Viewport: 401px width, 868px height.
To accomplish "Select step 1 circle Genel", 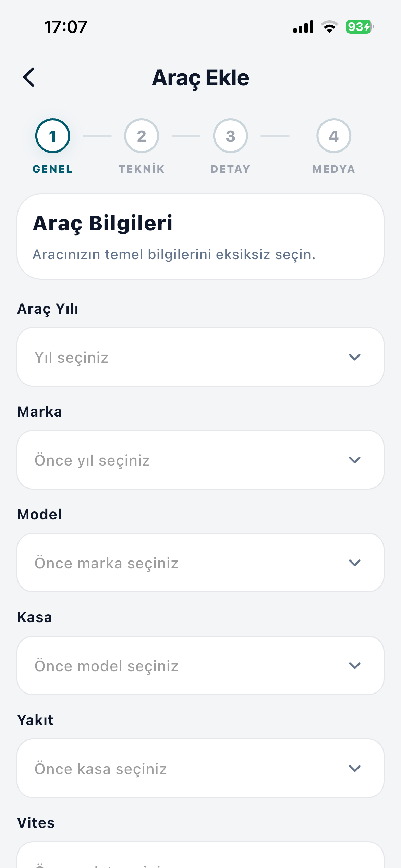I will pyautogui.click(x=53, y=136).
